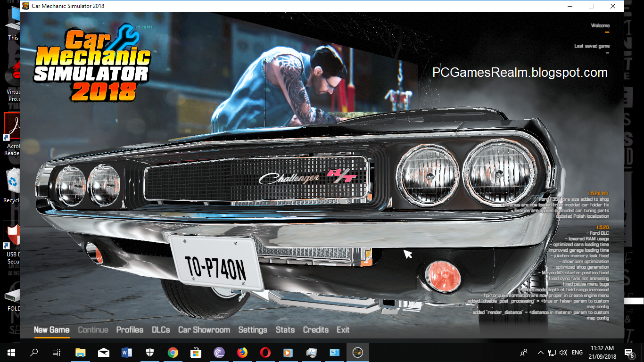644x362 pixels.
Task: Launch Firefox from the taskbar
Action: tap(242, 353)
